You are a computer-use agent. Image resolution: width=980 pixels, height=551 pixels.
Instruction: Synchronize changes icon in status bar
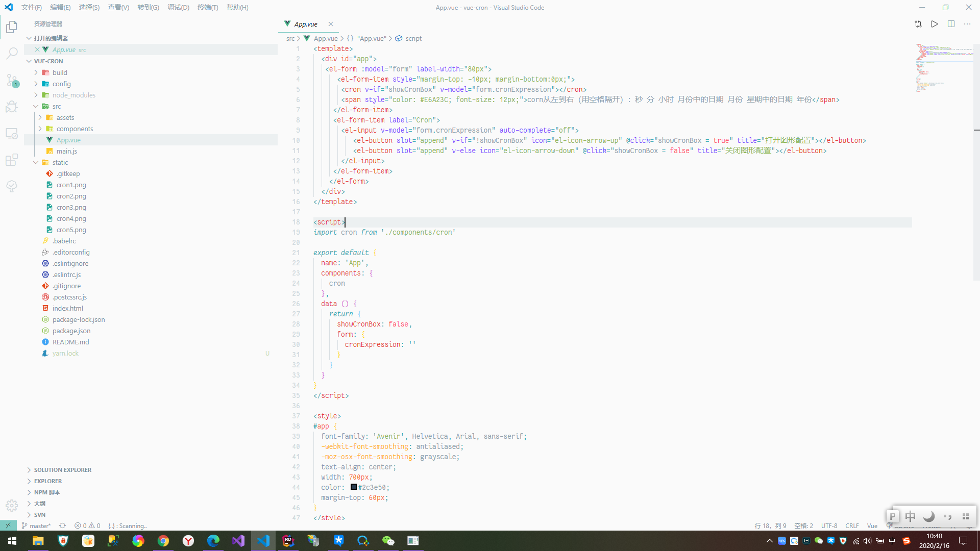click(62, 525)
